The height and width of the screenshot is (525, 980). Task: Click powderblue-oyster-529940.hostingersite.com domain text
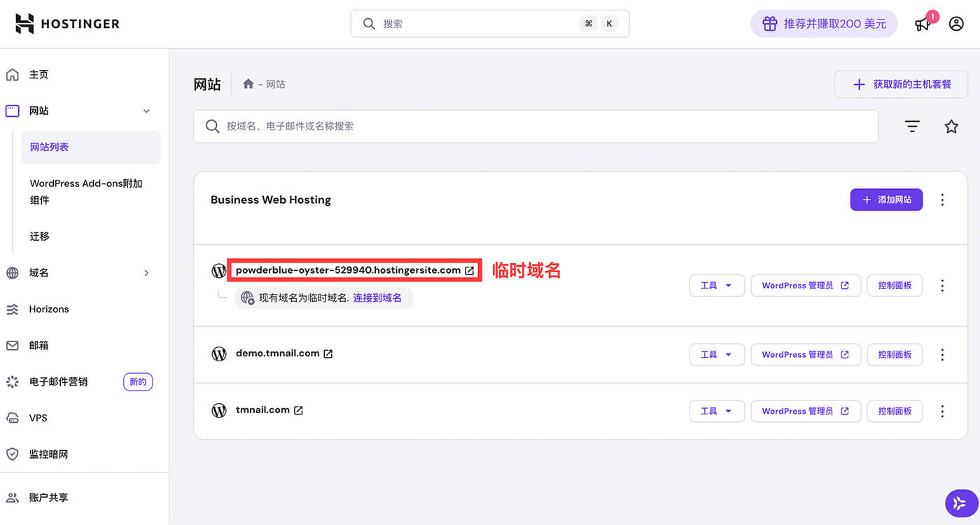point(349,270)
